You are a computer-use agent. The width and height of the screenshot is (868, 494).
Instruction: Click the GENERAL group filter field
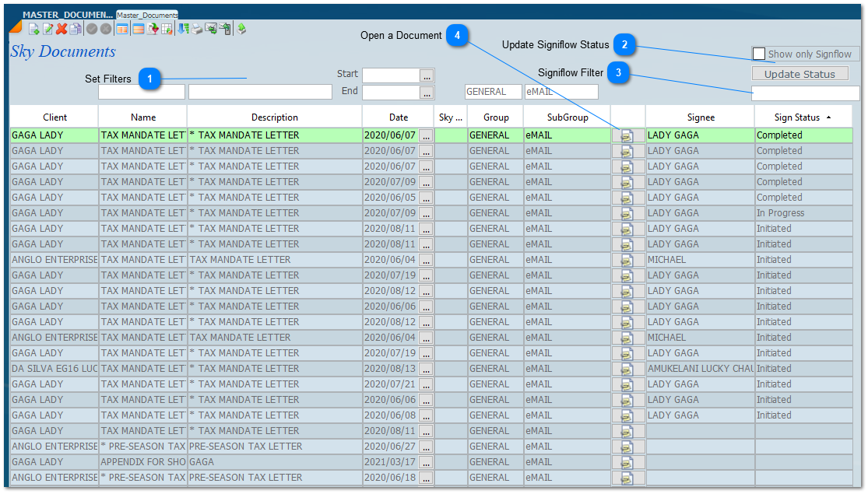coord(493,92)
